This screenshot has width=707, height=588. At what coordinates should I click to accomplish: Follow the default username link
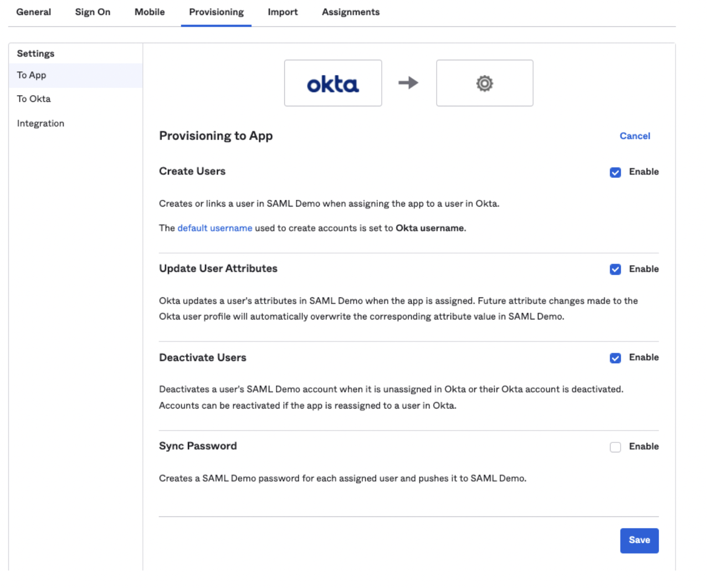click(214, 228)
